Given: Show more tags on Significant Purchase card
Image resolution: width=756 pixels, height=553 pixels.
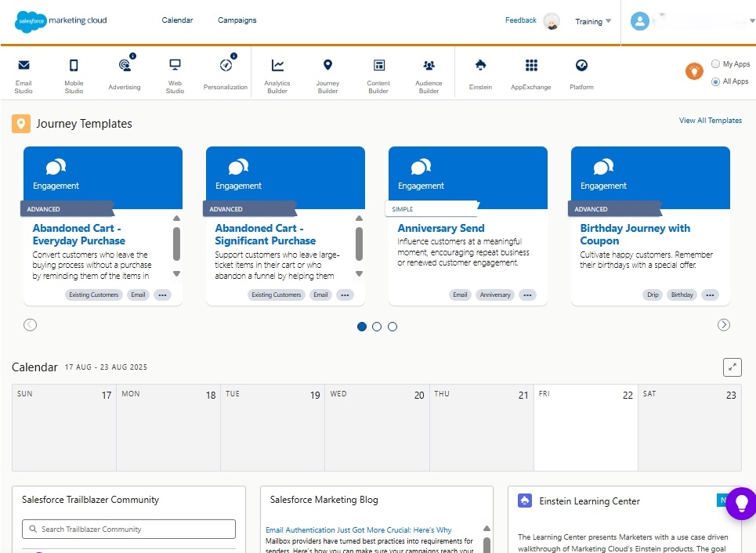Looking at the screenshot, I should 345,295.
